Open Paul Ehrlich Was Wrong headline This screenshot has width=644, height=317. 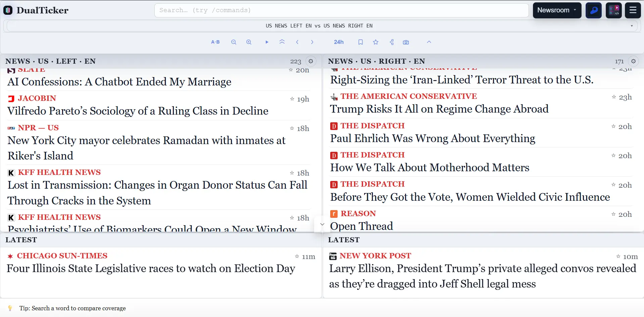433,138
